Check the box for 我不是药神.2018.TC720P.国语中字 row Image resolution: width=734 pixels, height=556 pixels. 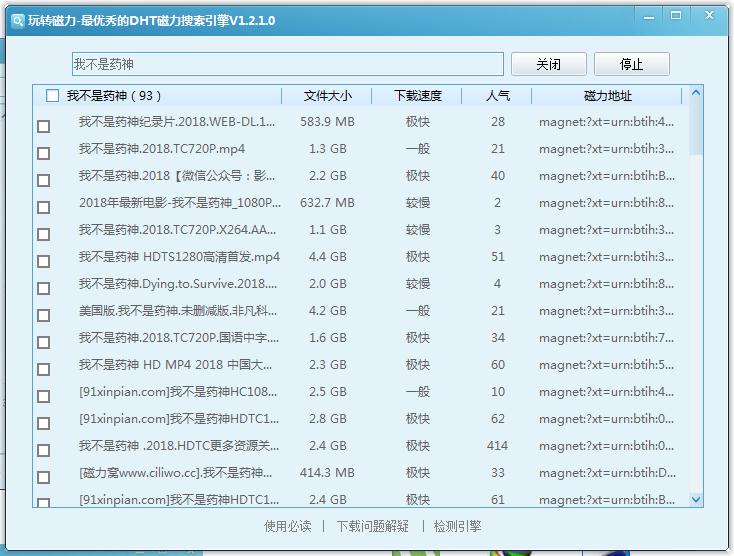point(44,342)
